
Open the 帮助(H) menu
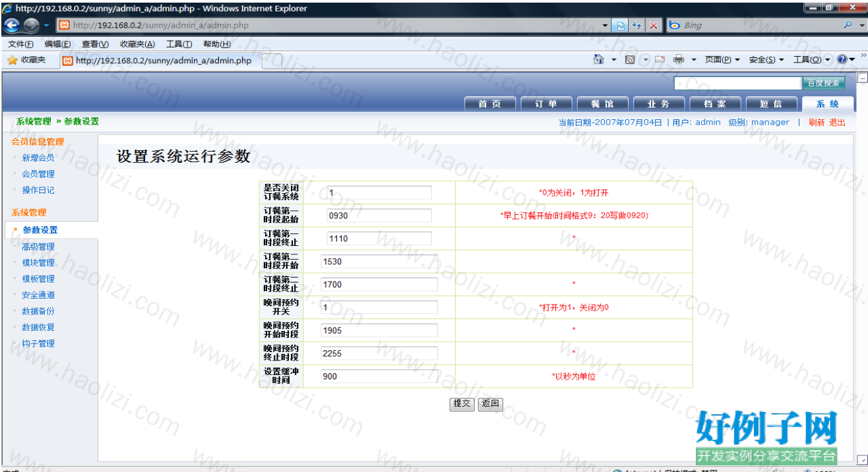217,44
